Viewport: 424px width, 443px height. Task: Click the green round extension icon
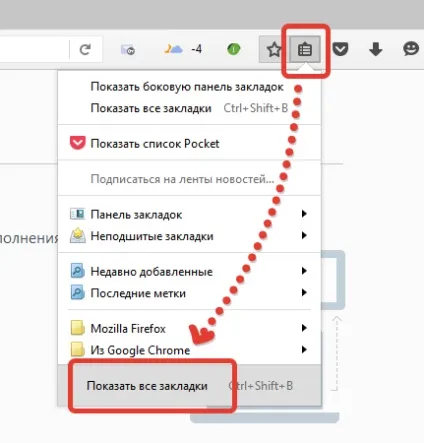234,50
